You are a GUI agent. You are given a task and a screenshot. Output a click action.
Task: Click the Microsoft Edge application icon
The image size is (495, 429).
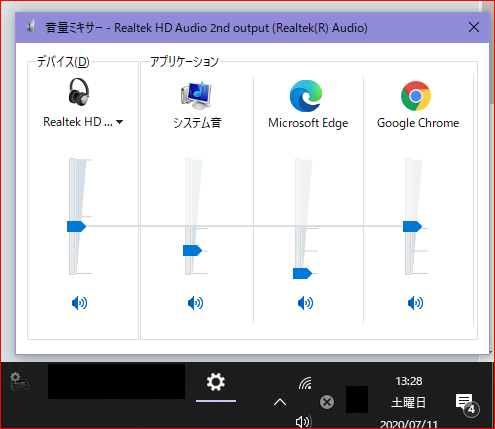point(306,96)
